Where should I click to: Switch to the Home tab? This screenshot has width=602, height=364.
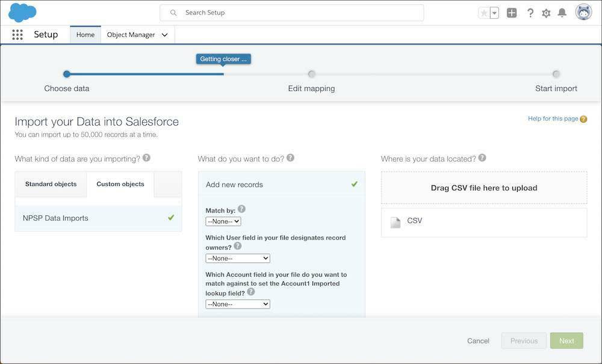pyautogui.click(x=85, y=34)
